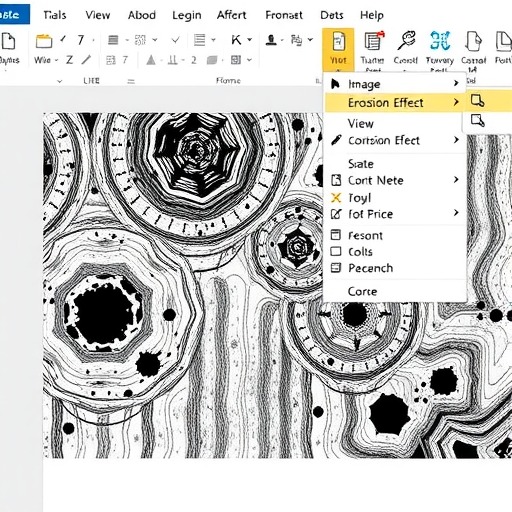Click the Flome group label
The height and width of the screenshot is (512, 512).
(228, 80)
